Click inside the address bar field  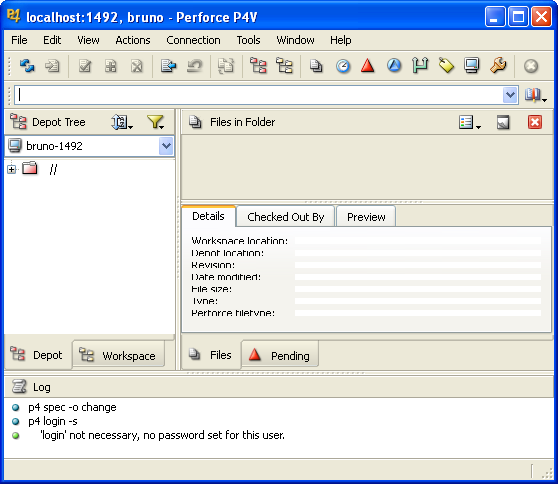click(259, 95)
